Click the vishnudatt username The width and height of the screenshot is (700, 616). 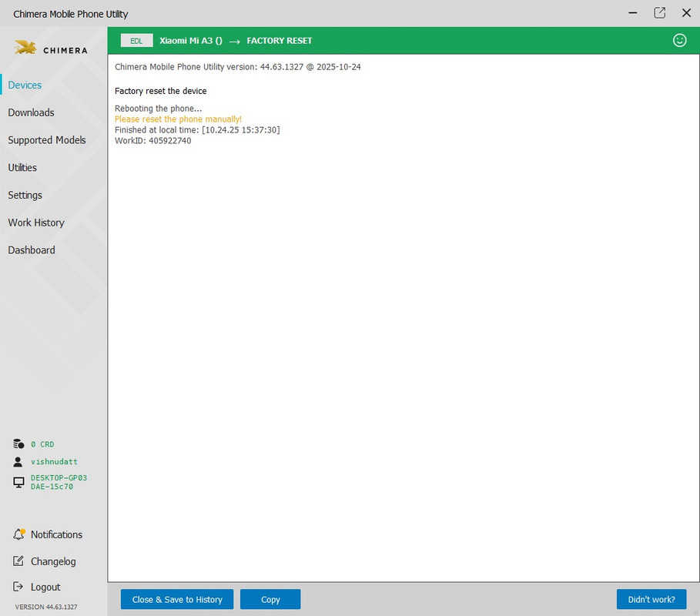[x=54, y=461]
